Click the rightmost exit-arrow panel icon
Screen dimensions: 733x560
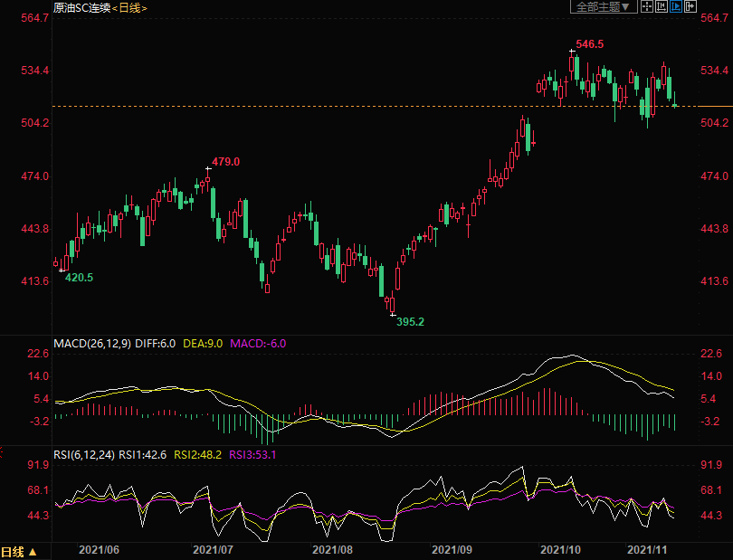click(x=690, y=6)
